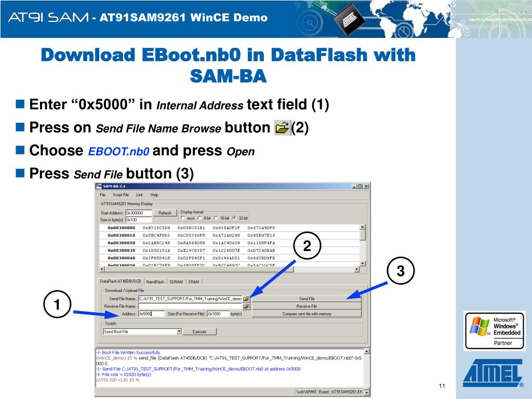Viewport: 532px width, 399px height.
Task: Open the Send File Name browse folder icon
Action: pos(246,299)
